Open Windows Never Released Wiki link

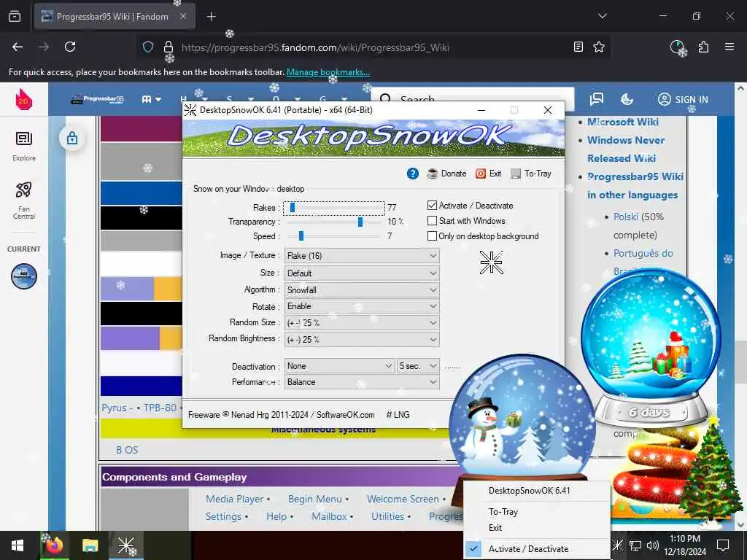(x=626, y=149)
